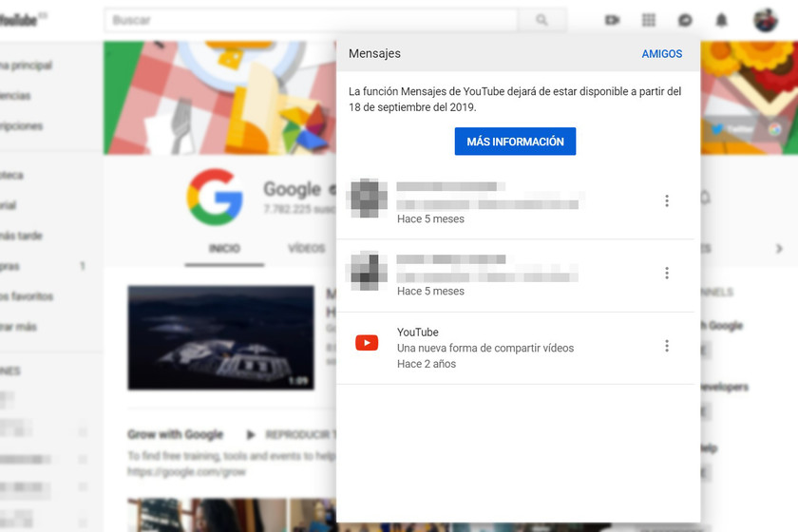Viewport: 798px width, 532px height.
Task: Open vídeos favoritos in sidebar
Action: [x=26, y=296]
